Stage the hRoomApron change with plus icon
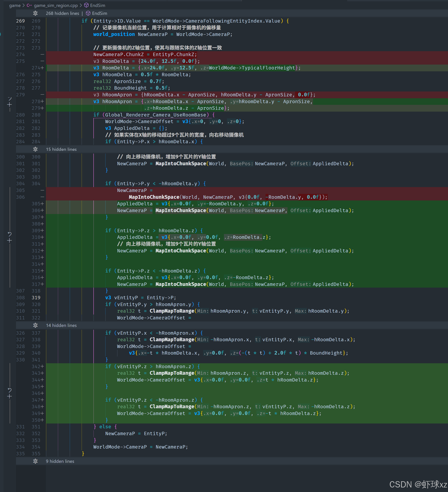 point(10,105)
